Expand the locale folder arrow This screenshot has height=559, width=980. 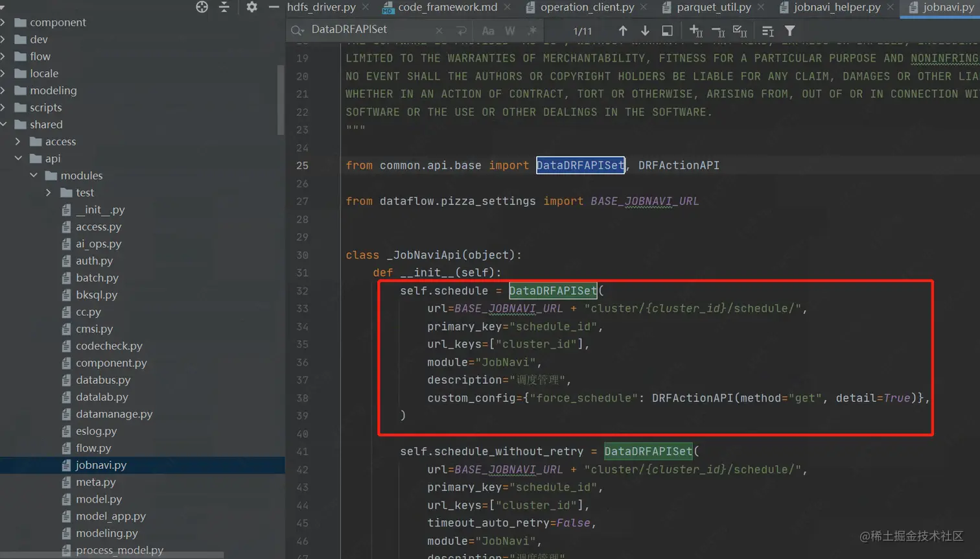(x=3, y=73)
